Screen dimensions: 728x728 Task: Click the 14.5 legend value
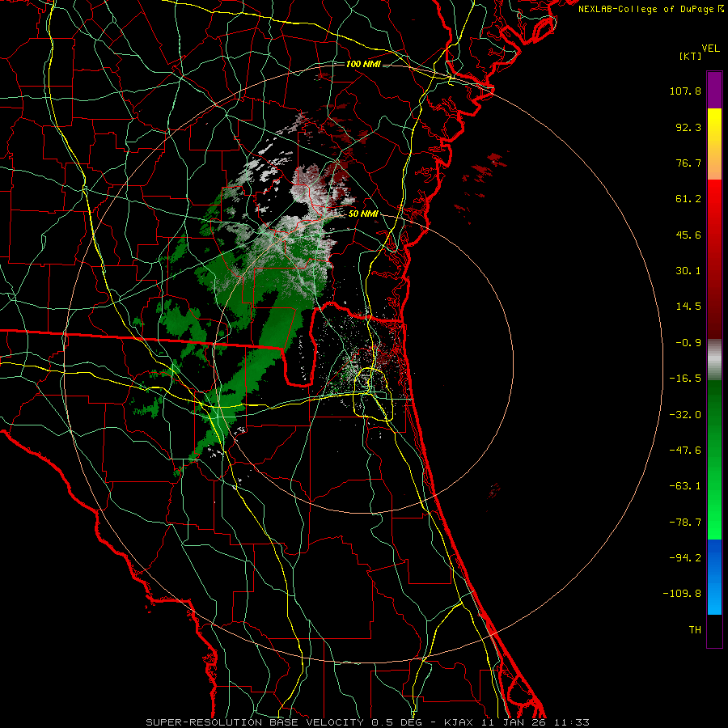pos(688,307)
